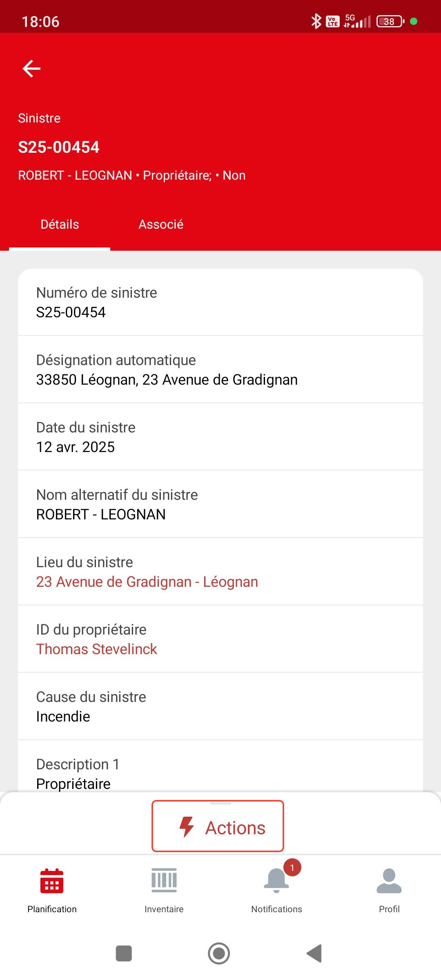Viewport: 441px width, 980px height.
Task: Tap the Cause du sinistre Incendie row
Action: 220,706
